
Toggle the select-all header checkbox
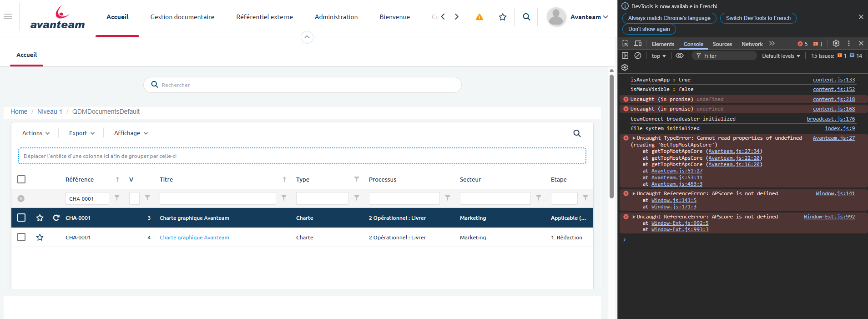point(21,179)
